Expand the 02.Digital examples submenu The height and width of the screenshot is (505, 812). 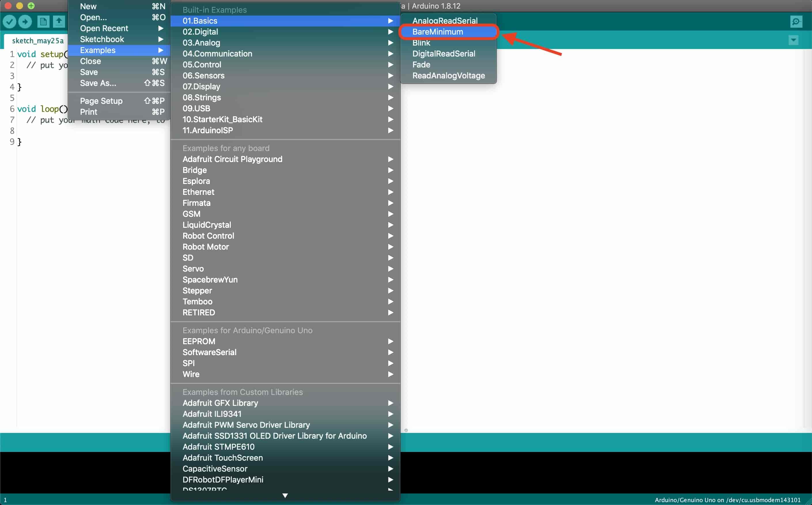click(x=285, y=32)
